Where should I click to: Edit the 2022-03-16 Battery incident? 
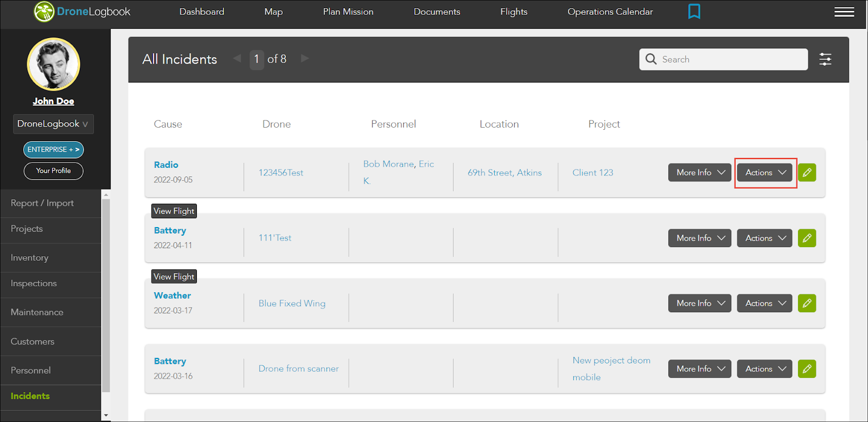click(807, 369)
